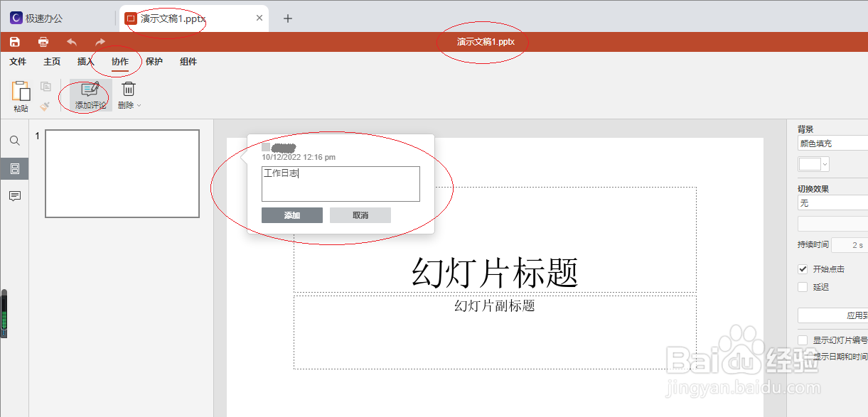Image resolution: width=868 pixels, height=417 pixels.
Task: Open the 插入 insert tab
Action: tap(85, 61)
